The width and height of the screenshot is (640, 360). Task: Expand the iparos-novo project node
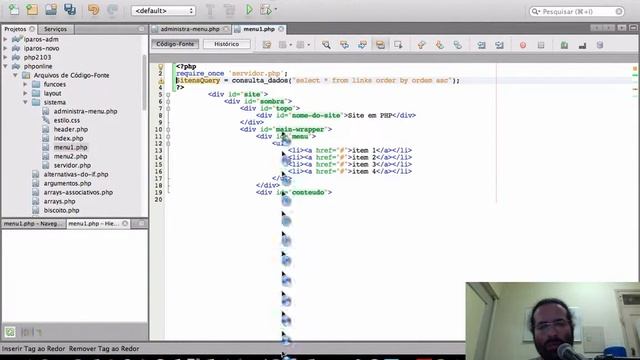tap(5, 48)
